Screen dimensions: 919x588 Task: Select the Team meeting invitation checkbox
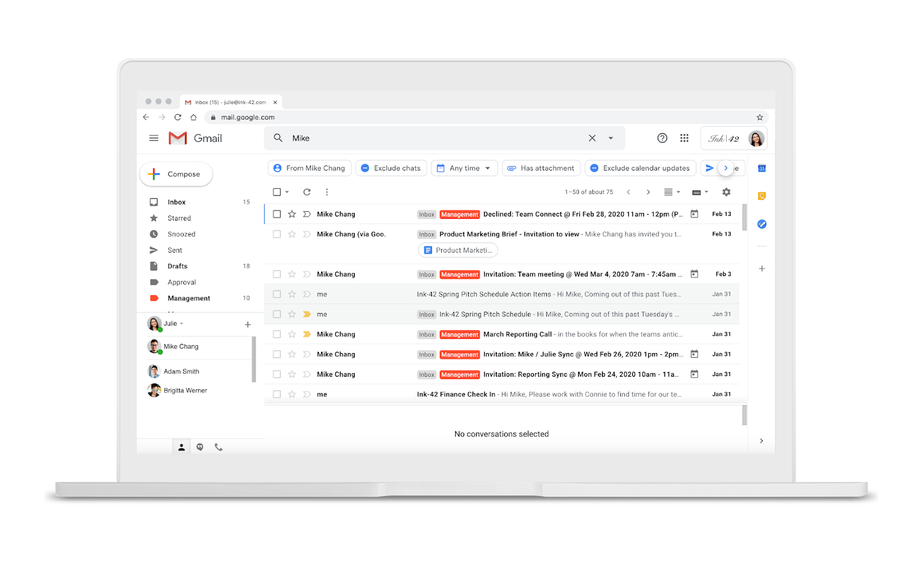click(277, 274)
